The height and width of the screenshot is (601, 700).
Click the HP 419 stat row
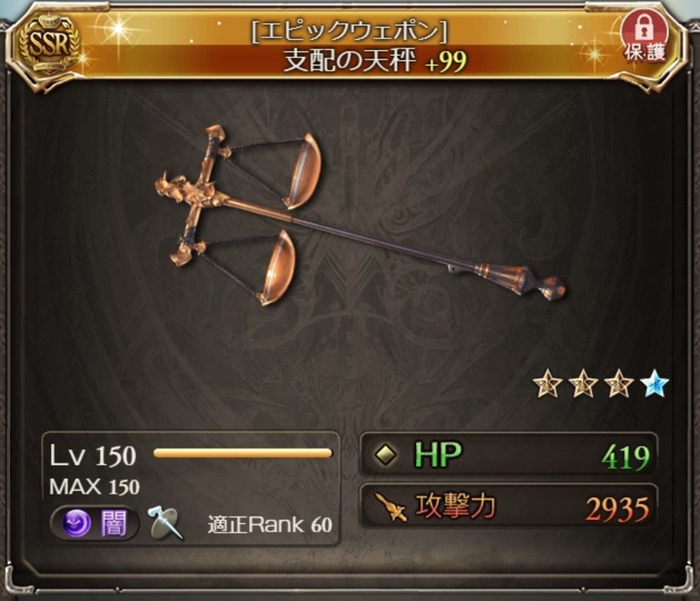(509, 455)
